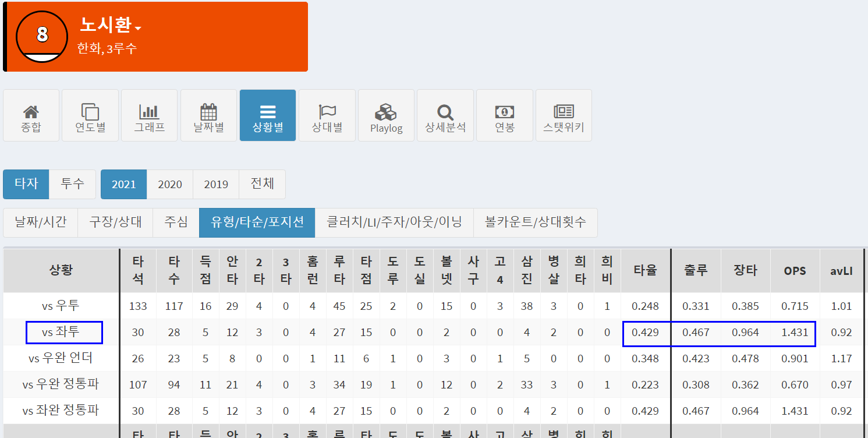The image size is (868, 438).
Task: Select the 2019 season button
Action: tap(216, 184)
